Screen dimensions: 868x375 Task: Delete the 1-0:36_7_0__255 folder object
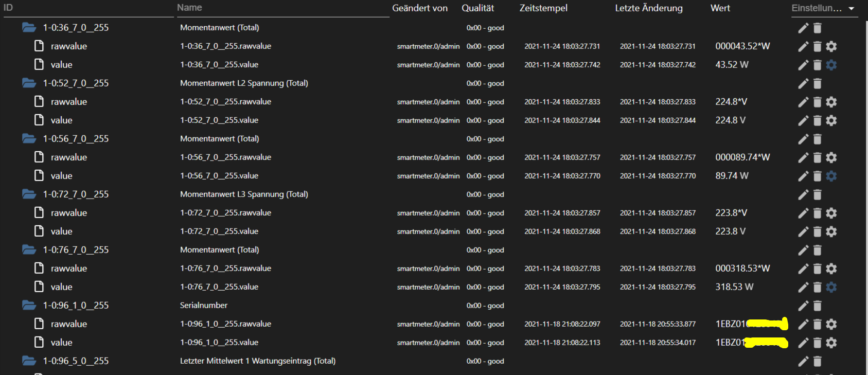click(817, 28)
